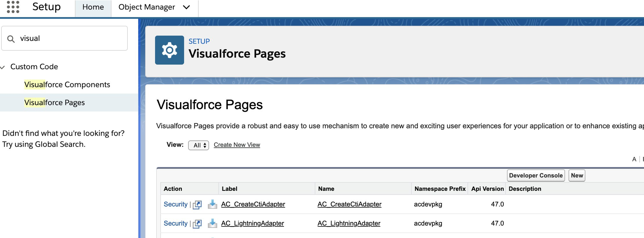The image size is (644, 238).
Task: Click the search magnifier icon in Quick Find
Action: pos(11,39)
